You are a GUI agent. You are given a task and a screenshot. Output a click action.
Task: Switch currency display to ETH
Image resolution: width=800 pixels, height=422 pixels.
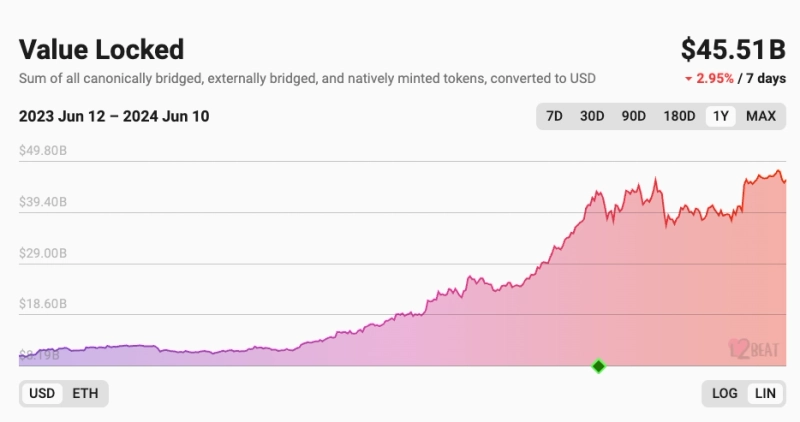tap(85, 393)
